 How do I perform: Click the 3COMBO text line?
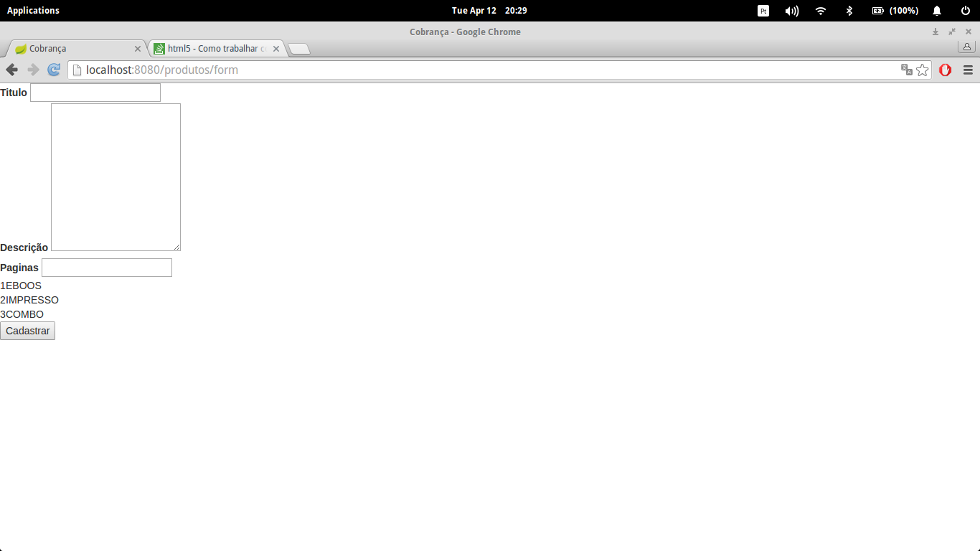tap(22, 314)
